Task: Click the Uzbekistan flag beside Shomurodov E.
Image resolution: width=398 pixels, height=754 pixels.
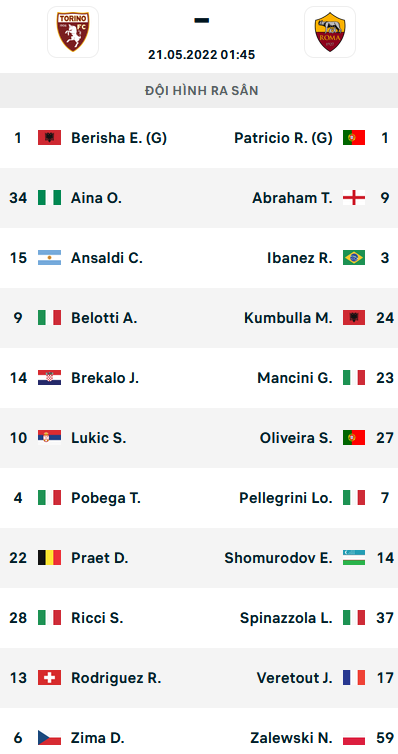Action: pos(354,558)
